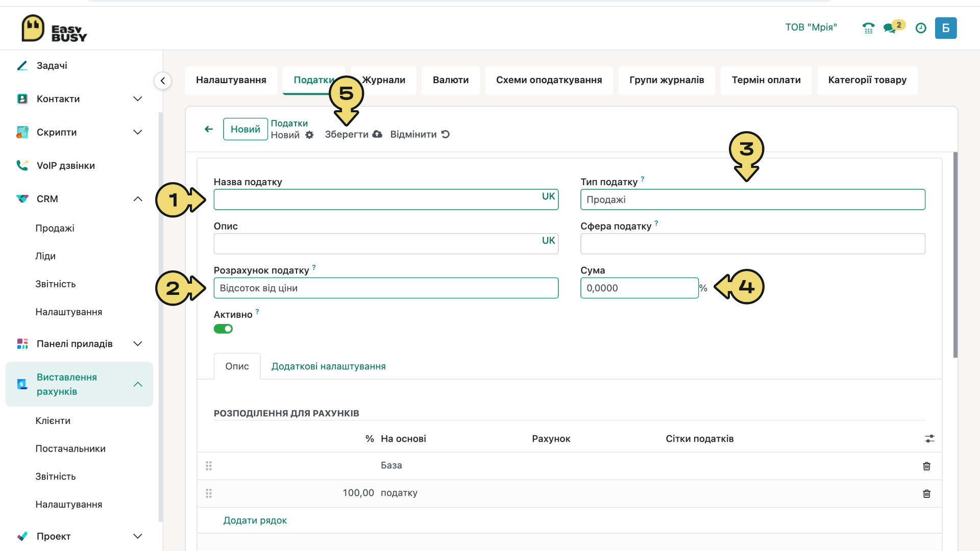The height and width of the screenshot is (551, 980).
Task: Open Клієнти under Виставлення рахунків
Action: [53, 421]
